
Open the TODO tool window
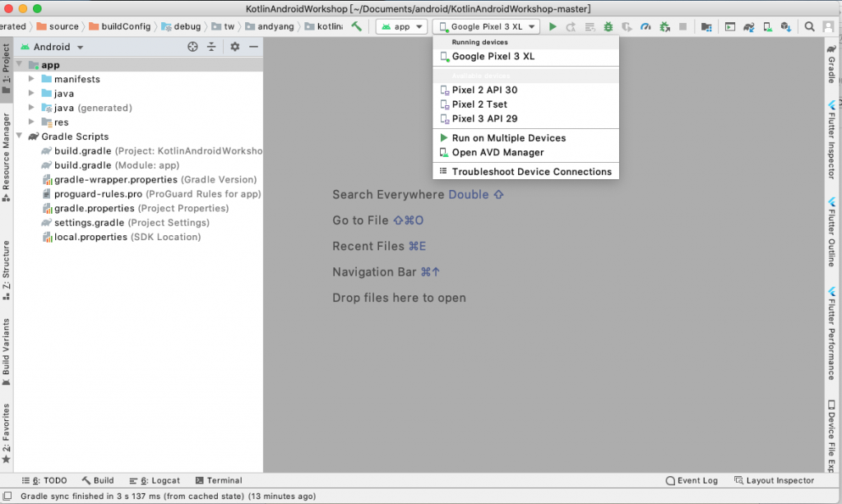[44, 480]
